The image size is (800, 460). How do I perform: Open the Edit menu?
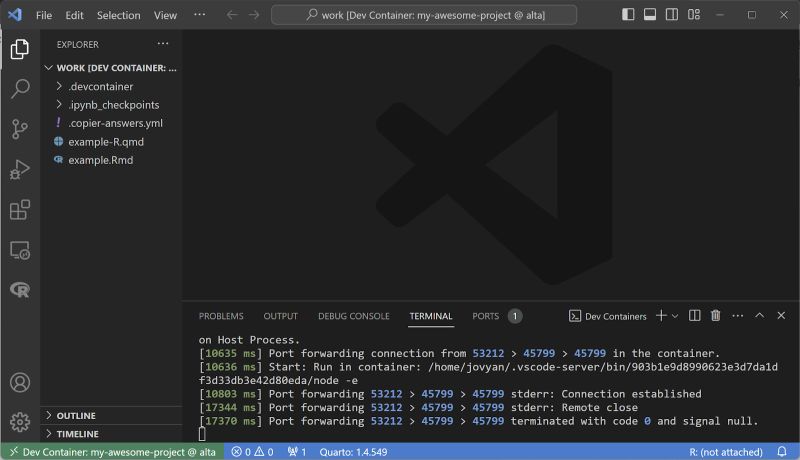pos(74,15)
